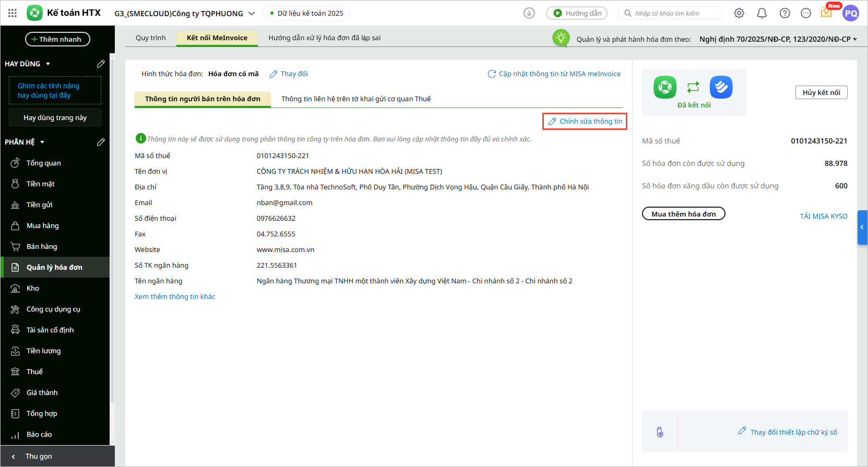Edit HAY DÙNG section pencil icon
The image size is (868, 467).
pyautogui.click(x=101, y=64)
